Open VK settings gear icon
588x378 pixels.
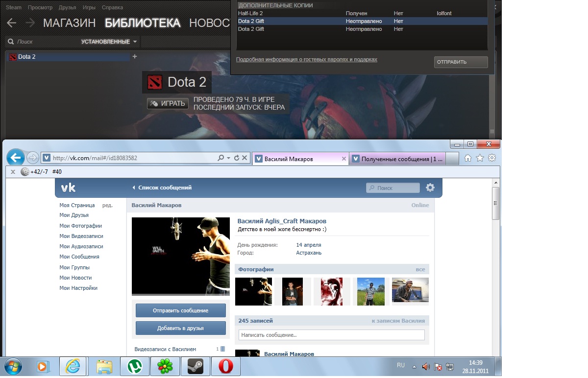(x=430, y=188)
